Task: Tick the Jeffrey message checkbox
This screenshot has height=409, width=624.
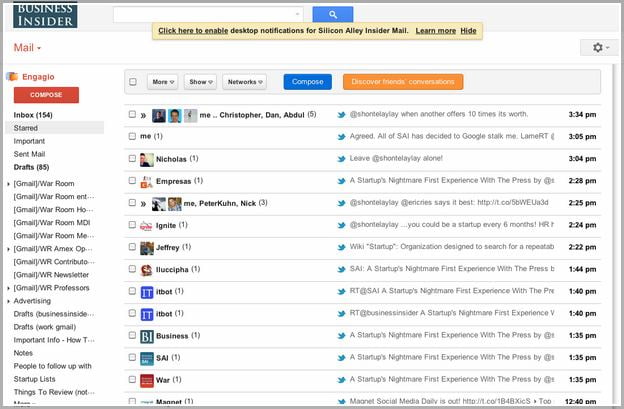Action: (132, 247)
